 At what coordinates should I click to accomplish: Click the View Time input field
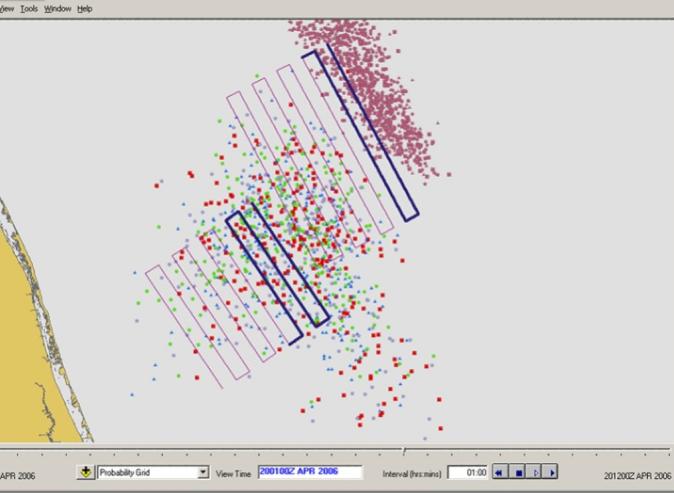[310, 472]
